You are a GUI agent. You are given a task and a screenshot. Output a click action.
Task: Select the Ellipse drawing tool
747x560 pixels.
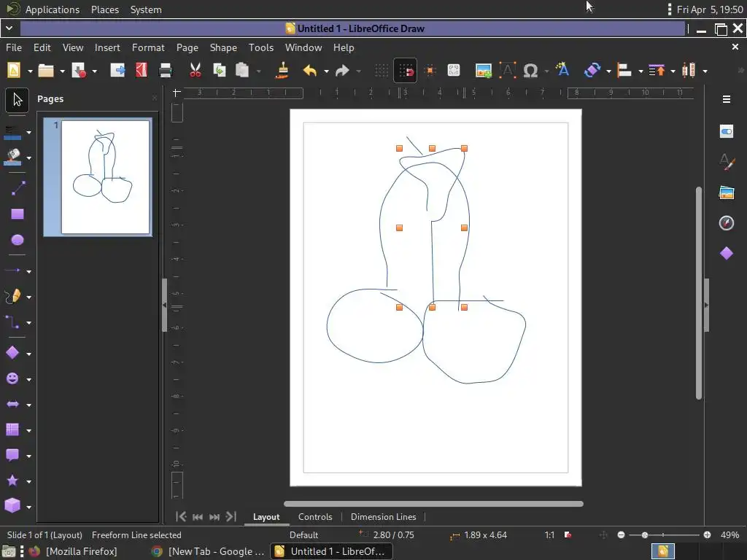(18, 240)
